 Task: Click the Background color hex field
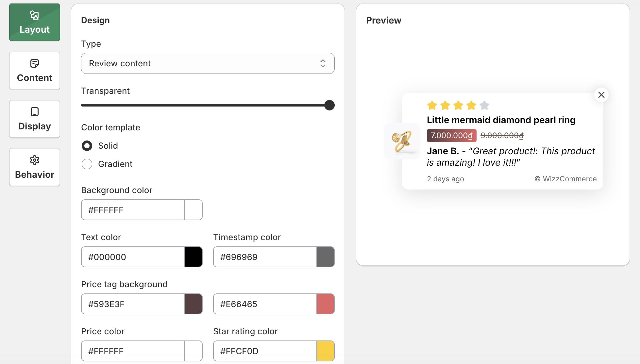coord(133,210)
